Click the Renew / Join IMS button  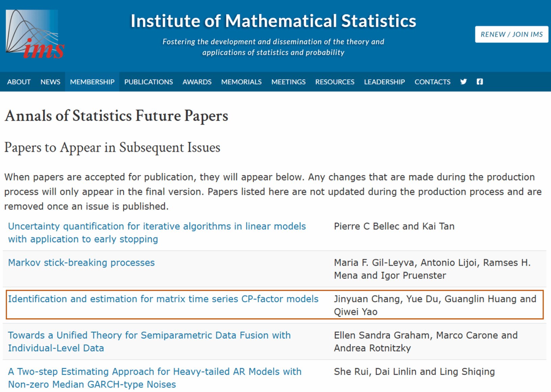[x=511, y=34]
